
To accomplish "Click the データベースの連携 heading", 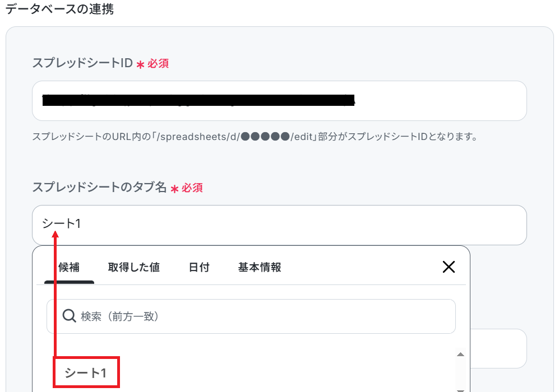I will (59, 8).
